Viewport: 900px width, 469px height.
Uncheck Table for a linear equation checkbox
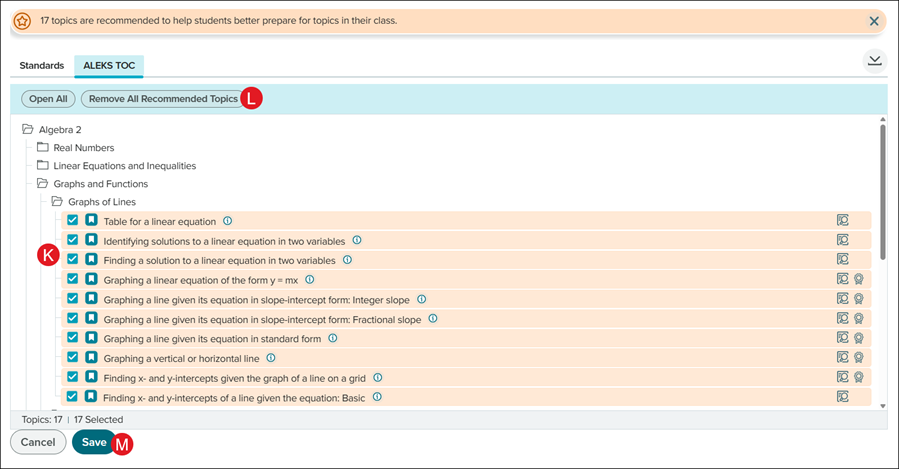point(73,221)
